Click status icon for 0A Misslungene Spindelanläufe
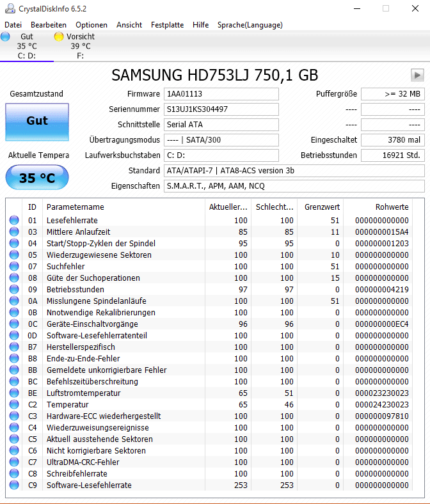This screenshot has width=430, height=504. [x=14, y=301]
